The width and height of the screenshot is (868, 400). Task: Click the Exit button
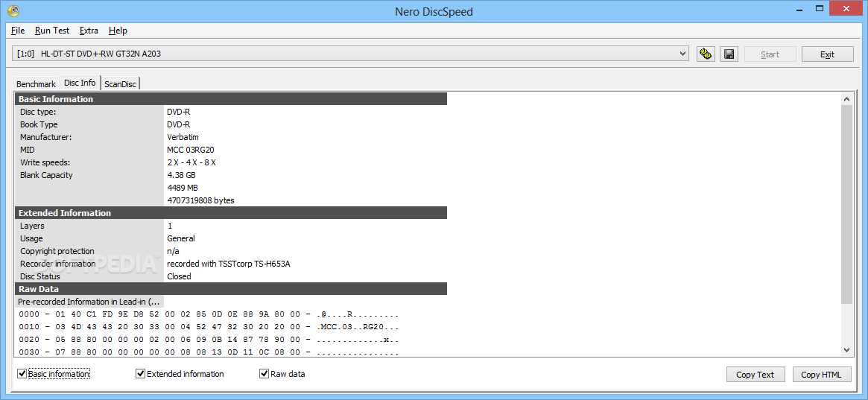tap(827, 54)
